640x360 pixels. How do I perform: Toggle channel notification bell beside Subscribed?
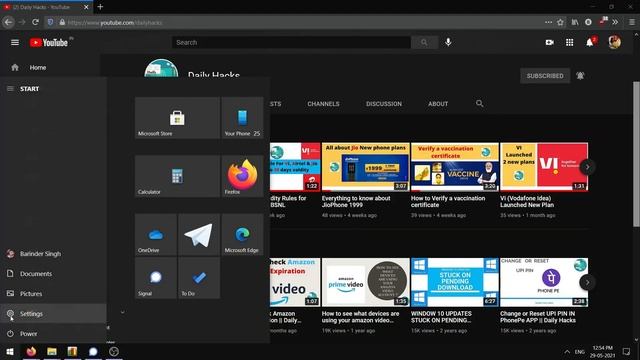pos(580,76)
